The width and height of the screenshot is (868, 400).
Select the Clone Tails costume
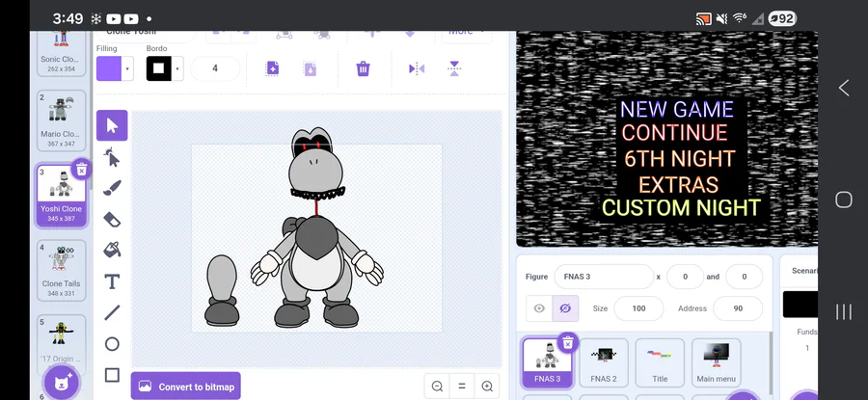[61, 270]
